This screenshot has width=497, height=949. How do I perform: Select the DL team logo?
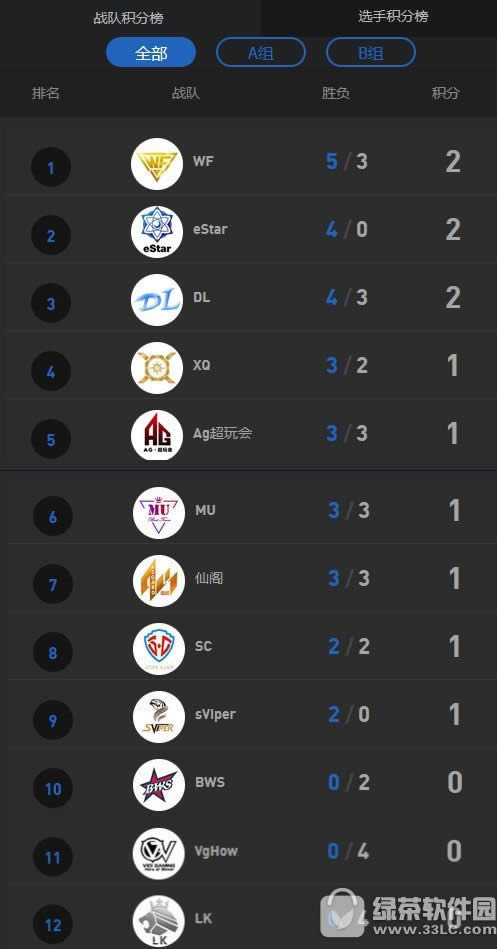click(x=157, y=300)
